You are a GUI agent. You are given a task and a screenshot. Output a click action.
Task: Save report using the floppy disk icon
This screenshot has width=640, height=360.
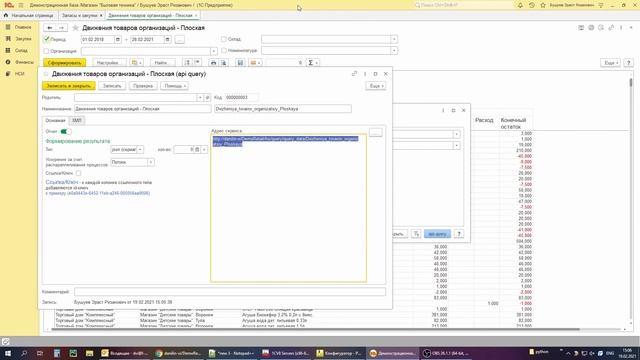pos(240,63)
